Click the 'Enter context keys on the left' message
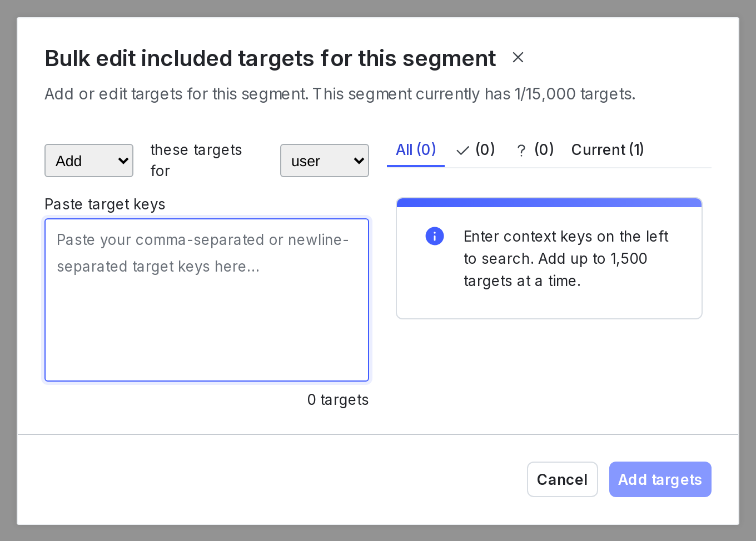 [566, 258]
